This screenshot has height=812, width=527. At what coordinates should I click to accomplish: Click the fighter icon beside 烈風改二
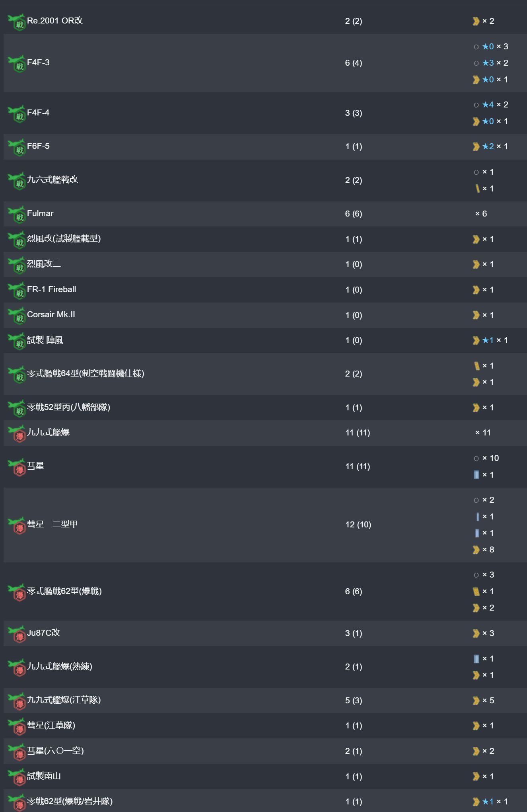[x=17, y=265]
